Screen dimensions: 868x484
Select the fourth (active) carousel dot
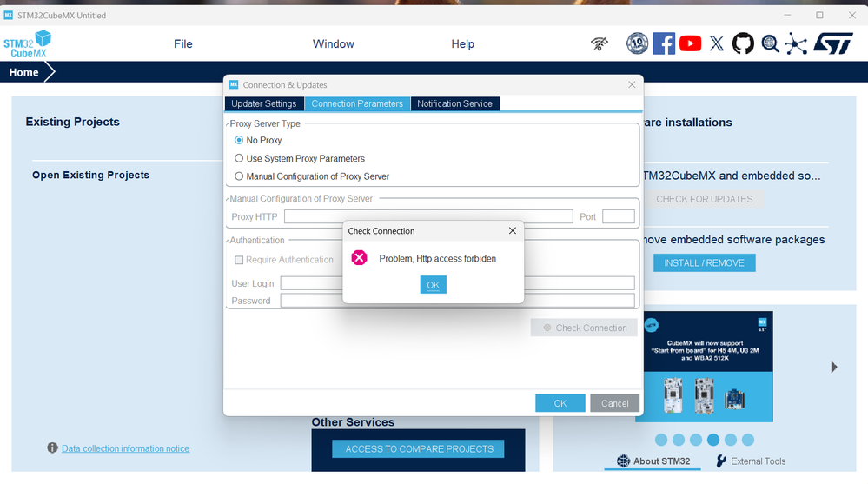tap(713, 440)
